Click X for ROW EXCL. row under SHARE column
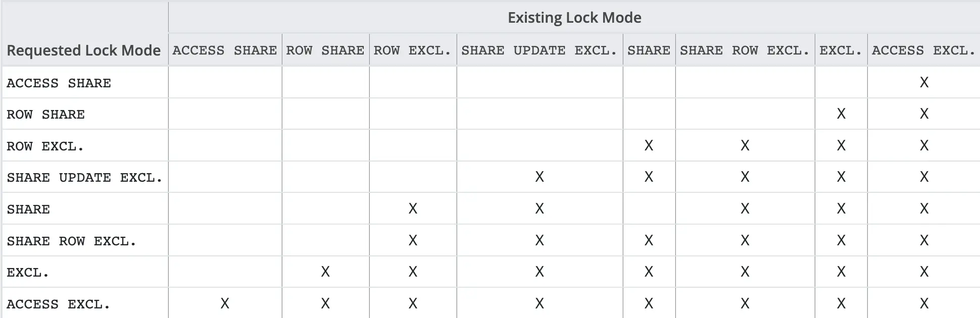This screenshot has height=318, width=980. click(649, 145)
